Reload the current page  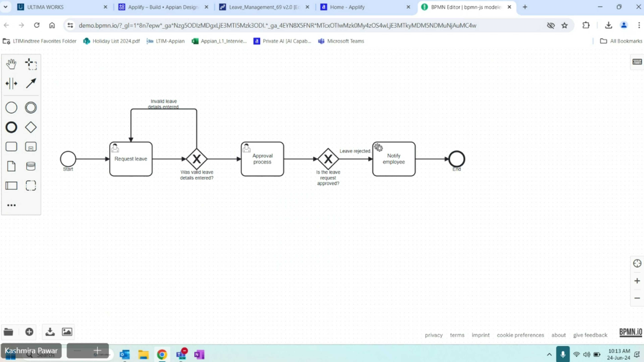[x=37, y=25]
